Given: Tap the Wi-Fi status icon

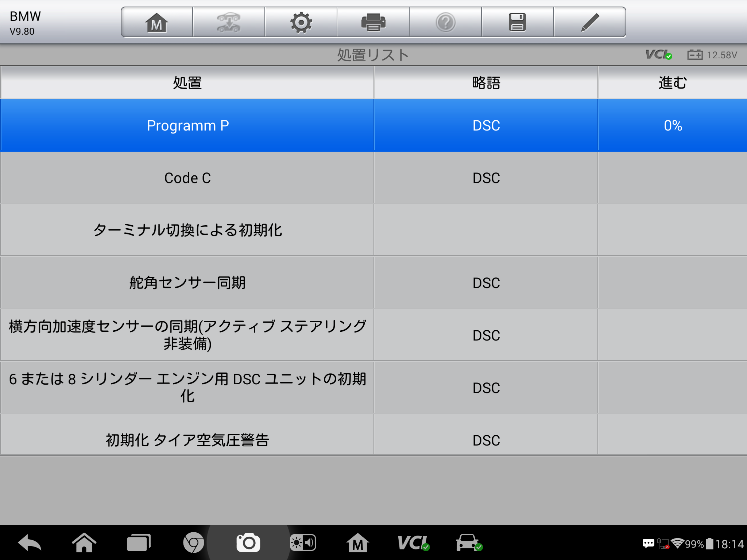Looking at the screenshot, I should pyautogui.click(x=677, y=544).
